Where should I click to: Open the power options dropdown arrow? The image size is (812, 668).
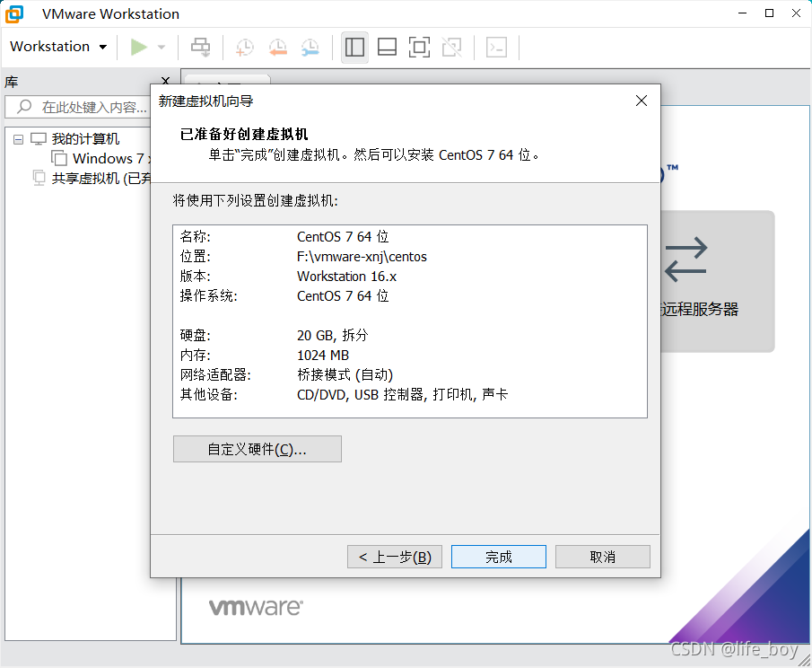[162, 48]
